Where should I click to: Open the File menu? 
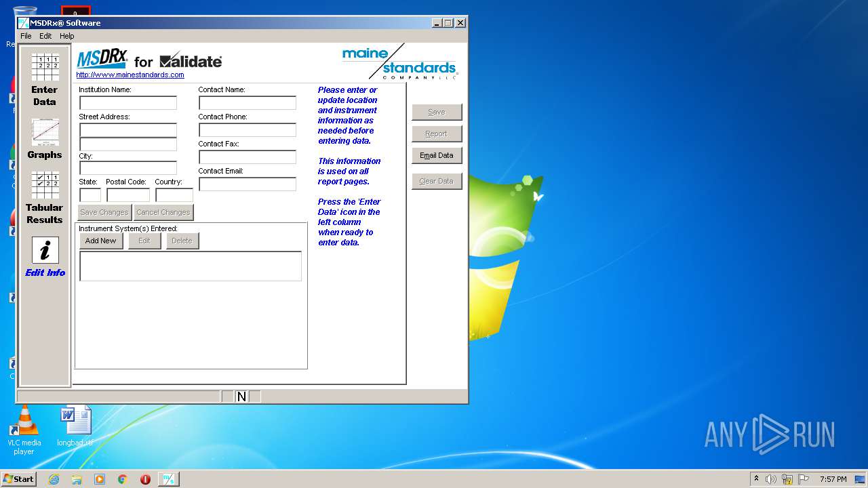(x=26, y=36)
